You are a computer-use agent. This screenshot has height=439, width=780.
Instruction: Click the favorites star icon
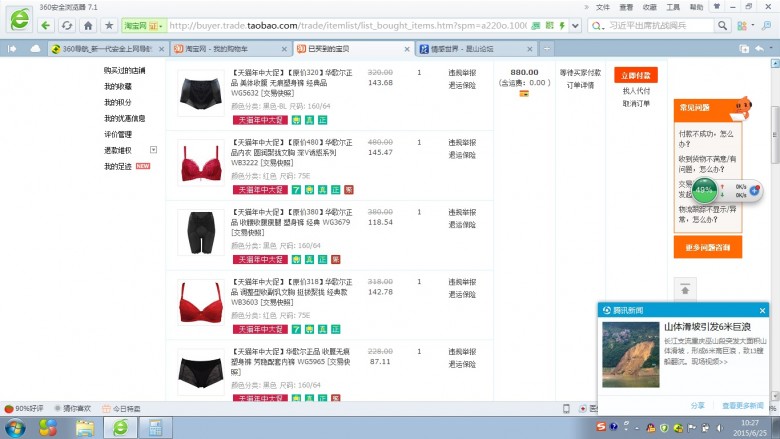pos(109,25)
